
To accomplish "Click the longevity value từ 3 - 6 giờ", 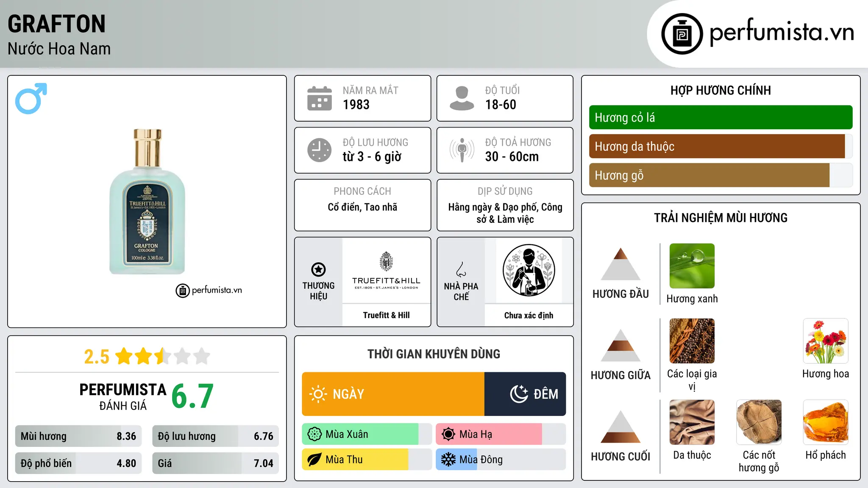I will (372, 157).
